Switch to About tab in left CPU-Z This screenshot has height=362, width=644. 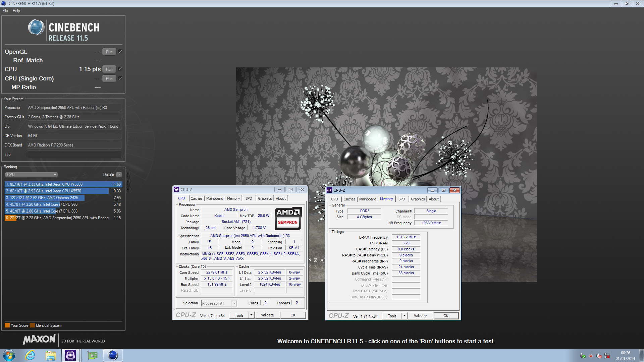[281, 198]
